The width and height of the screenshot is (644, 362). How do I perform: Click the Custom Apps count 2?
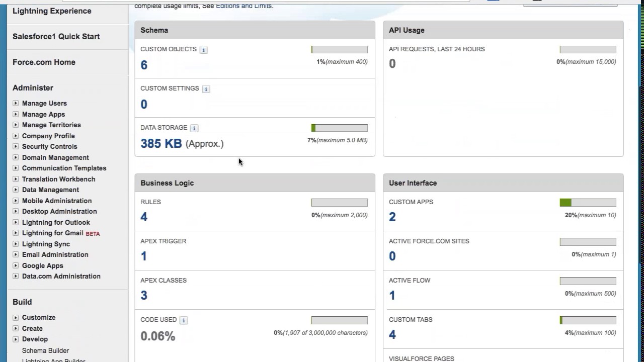click(392, 217)
